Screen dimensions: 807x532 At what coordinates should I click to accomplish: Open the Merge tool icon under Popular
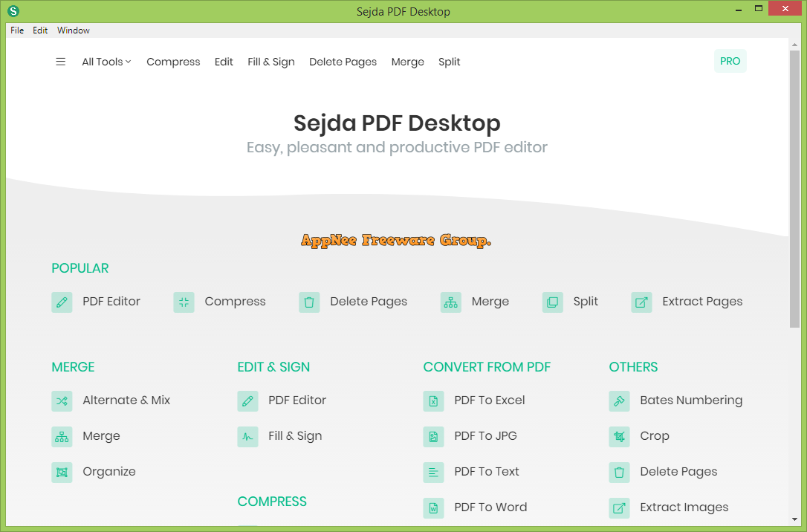point(450,302)
